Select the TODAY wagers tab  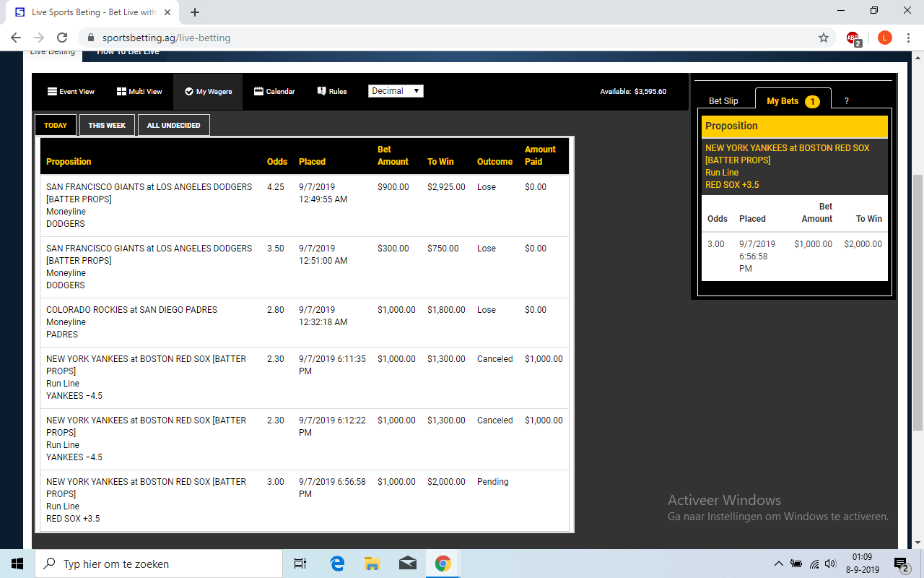point(56,125)
